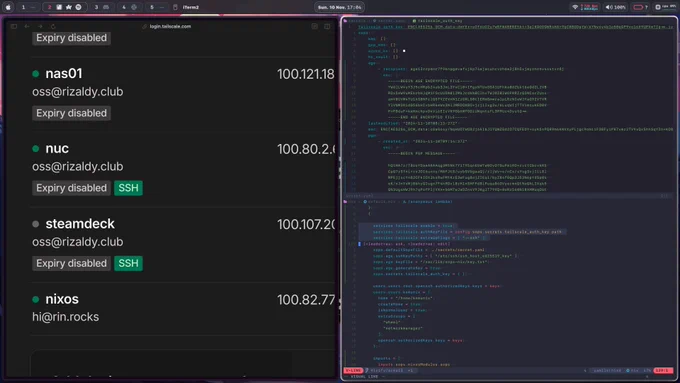Open the nixos machine entry
This screenshot has height=383, width=680.
(62, 299)
